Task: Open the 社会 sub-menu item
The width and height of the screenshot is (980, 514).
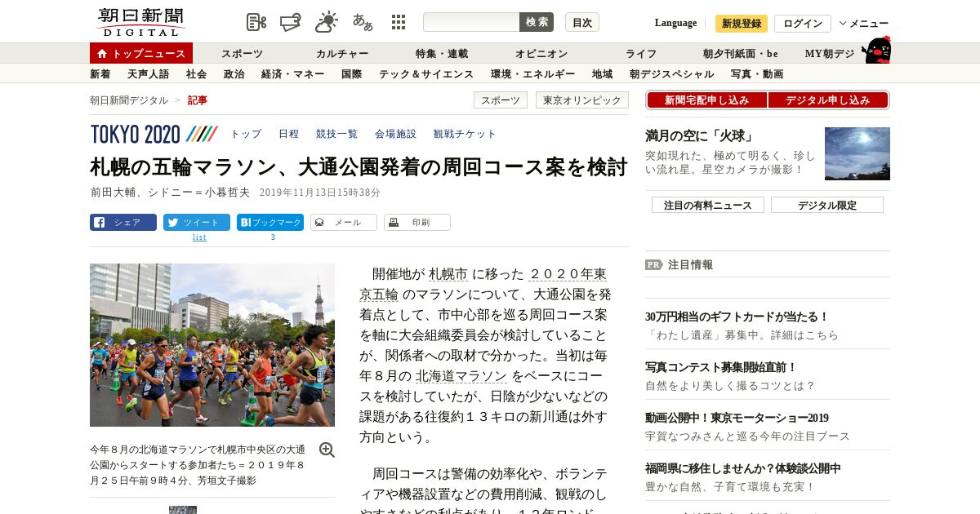Action: tap(196, 74)
